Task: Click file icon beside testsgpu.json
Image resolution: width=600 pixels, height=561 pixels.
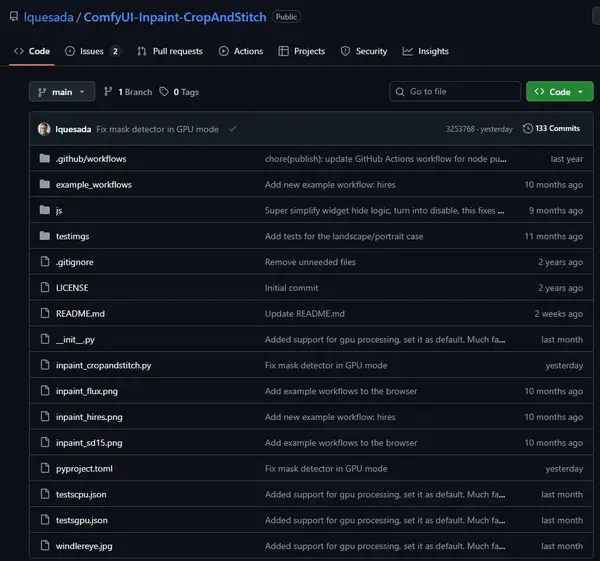Action: pos(45,520)
